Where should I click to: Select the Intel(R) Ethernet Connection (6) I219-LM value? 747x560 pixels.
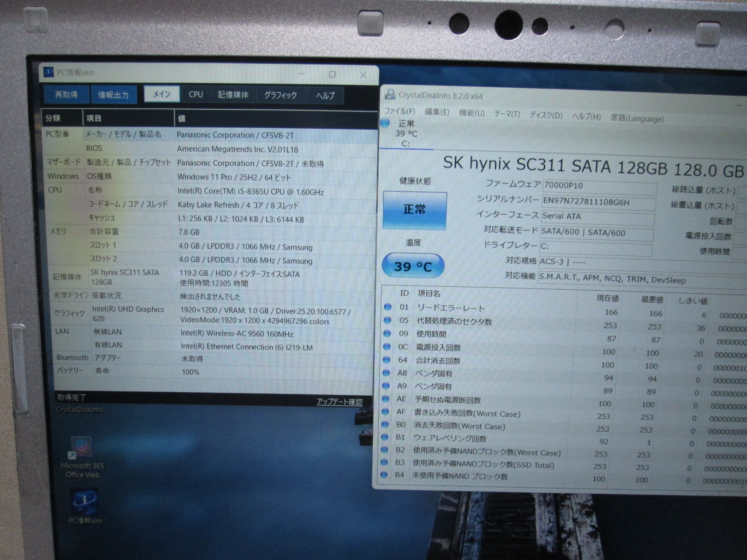247,347
